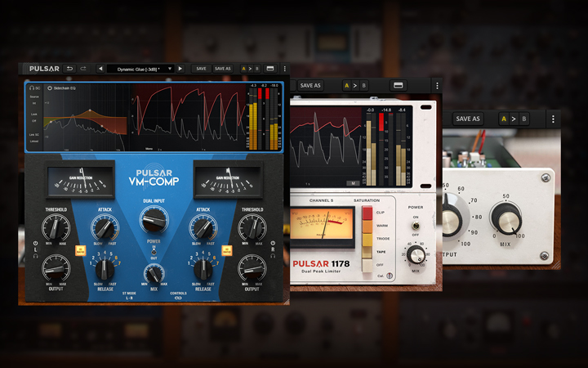Toggle left channel Hi Ratio button

80,250
